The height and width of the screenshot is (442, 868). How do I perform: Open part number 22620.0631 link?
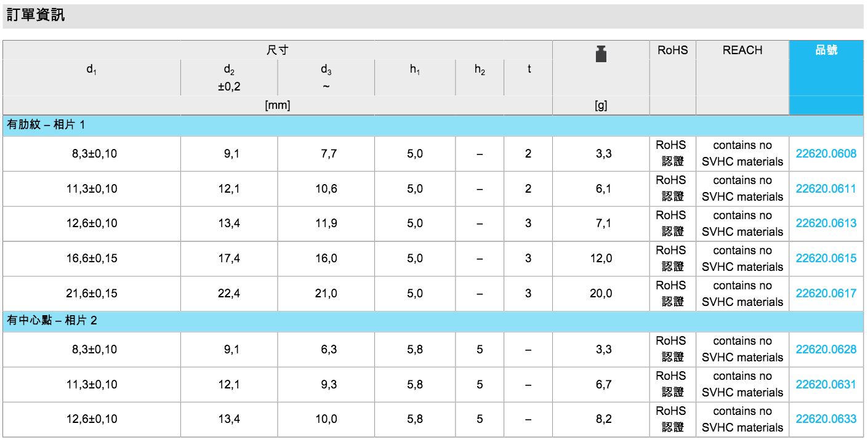[826, 385]
